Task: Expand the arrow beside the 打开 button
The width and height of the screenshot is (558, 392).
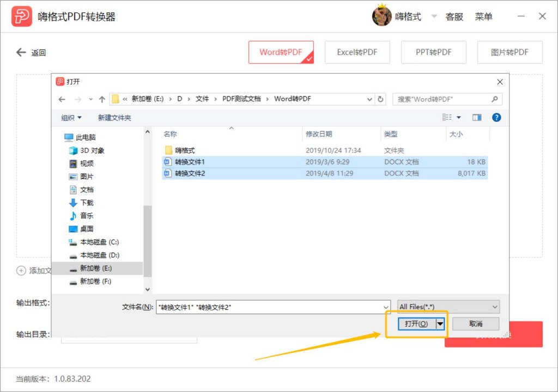Action: [x=440, y=323]
